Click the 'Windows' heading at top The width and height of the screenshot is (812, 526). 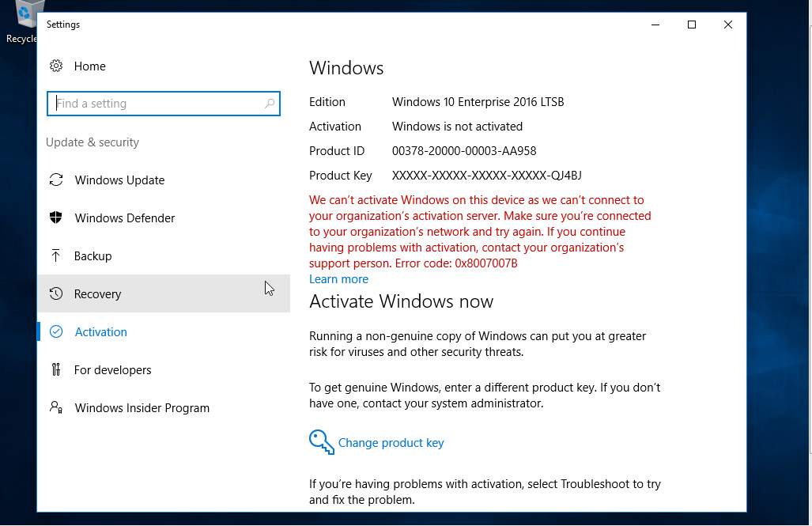[346, 68]
